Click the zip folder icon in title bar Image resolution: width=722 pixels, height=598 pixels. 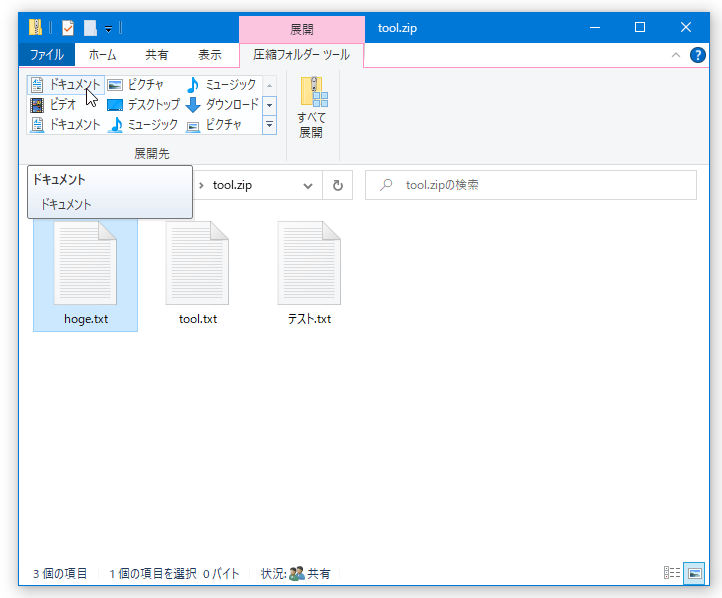35,28
